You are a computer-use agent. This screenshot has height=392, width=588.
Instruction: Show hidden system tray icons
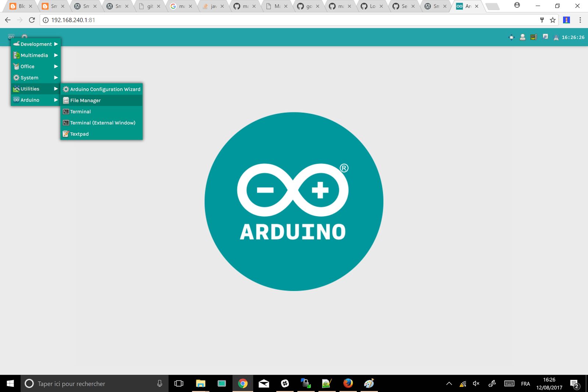(x=449, y=384)
